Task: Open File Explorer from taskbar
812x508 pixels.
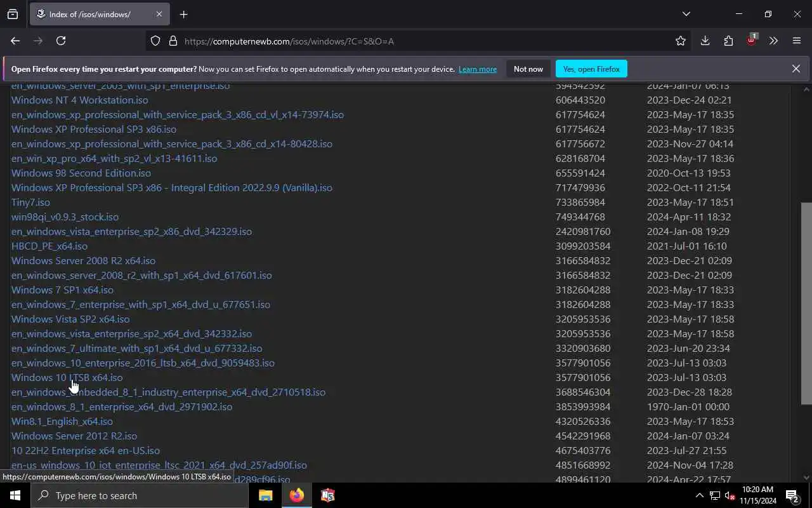Action: (265, 495)
